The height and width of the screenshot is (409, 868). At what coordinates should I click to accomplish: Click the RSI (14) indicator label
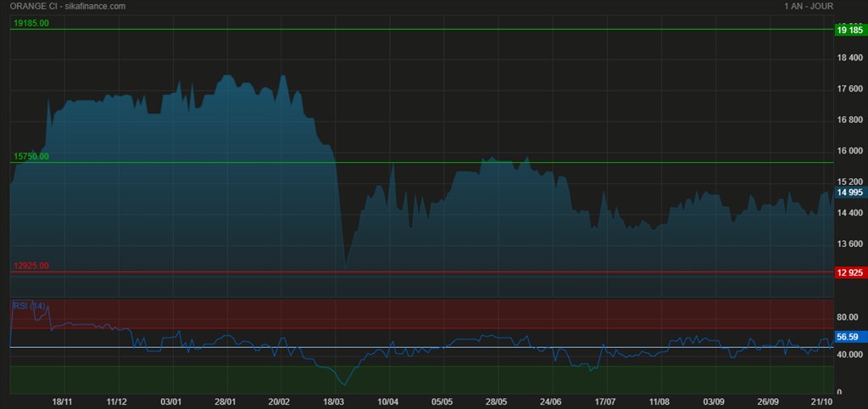point(30,305)
